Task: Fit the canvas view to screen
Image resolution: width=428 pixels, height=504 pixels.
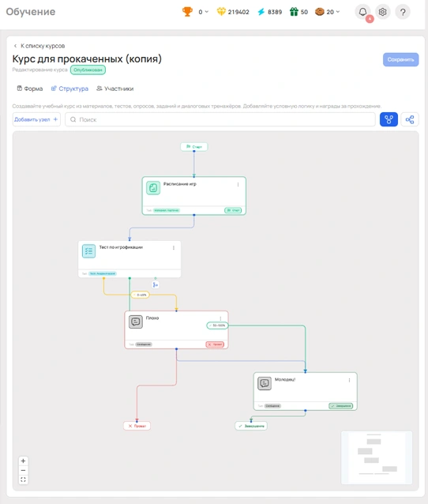Action: click(x=23, y=480)
